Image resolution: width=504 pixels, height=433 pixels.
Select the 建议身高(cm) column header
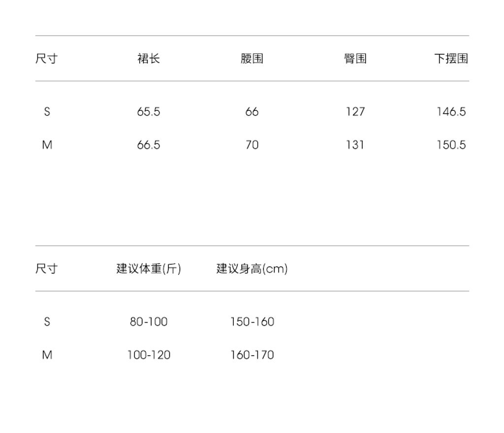252,269
